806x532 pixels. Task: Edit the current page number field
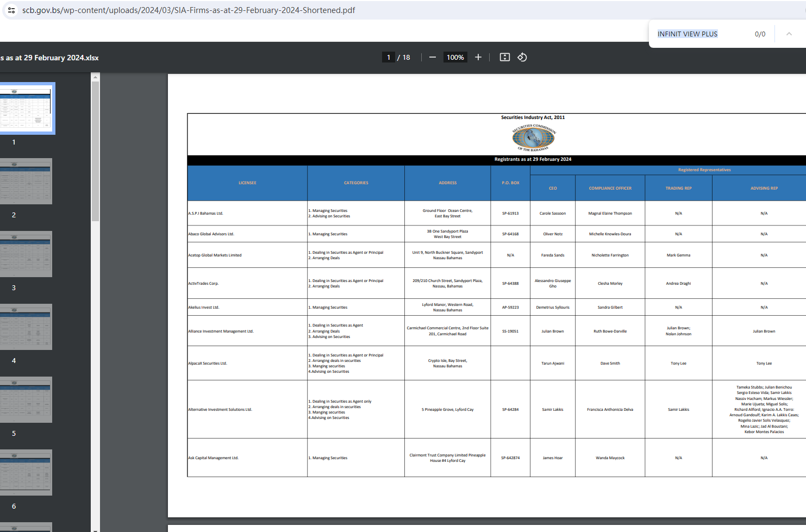(389, 57)
